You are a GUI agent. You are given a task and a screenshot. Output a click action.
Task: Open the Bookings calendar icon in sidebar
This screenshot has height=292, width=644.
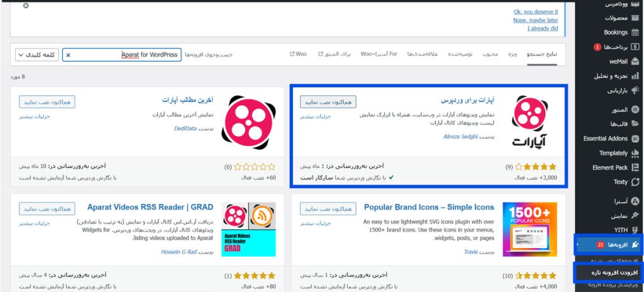coord(635,33)
